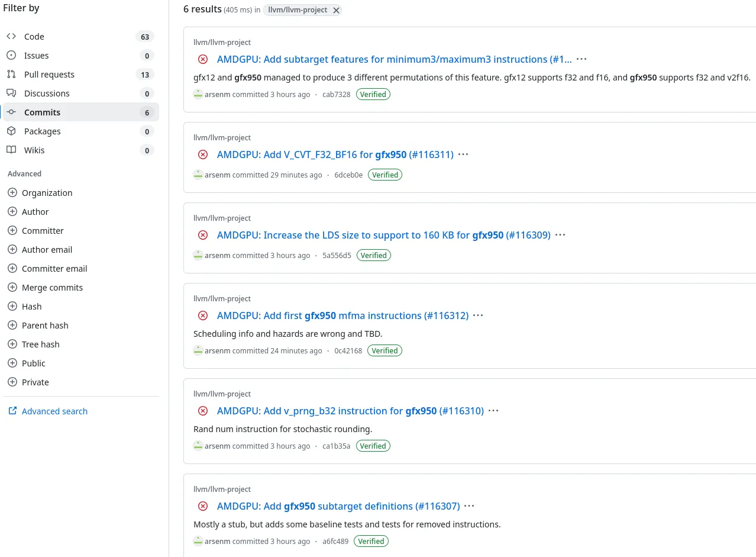Open commit hash 5a556d5
This screenshot has height=557, width=756.
[x=337, y=256]
